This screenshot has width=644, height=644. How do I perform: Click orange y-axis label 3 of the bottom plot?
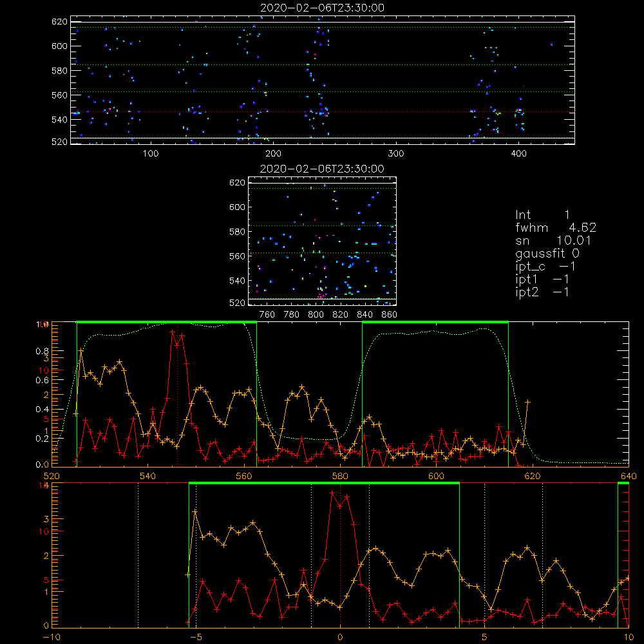pos(46,520)
